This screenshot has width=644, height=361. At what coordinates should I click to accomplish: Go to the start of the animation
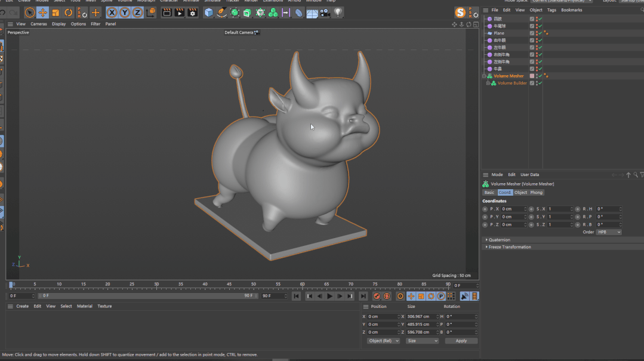(296, 296)
